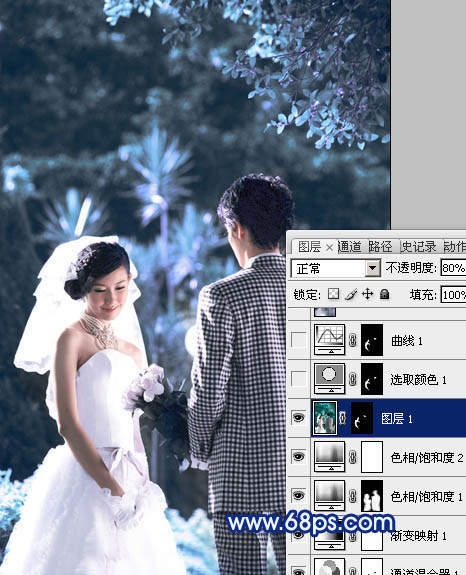
Task: Select the 色相/饱和度 1 layer name
Action: point(427,497)
